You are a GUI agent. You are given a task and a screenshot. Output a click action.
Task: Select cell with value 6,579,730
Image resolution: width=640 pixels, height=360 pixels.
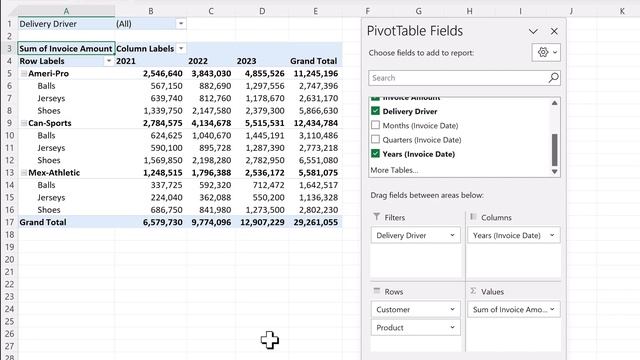tap(151, 222)
